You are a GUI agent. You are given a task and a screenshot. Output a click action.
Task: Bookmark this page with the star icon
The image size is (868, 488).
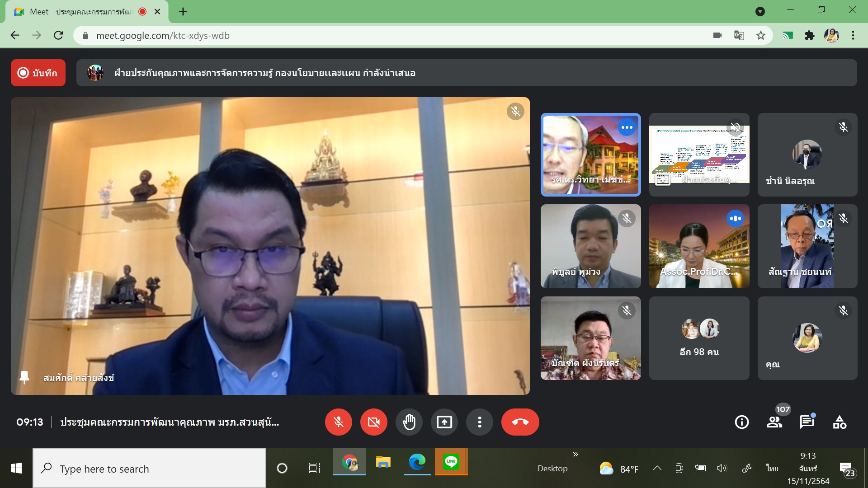point(761,35)
